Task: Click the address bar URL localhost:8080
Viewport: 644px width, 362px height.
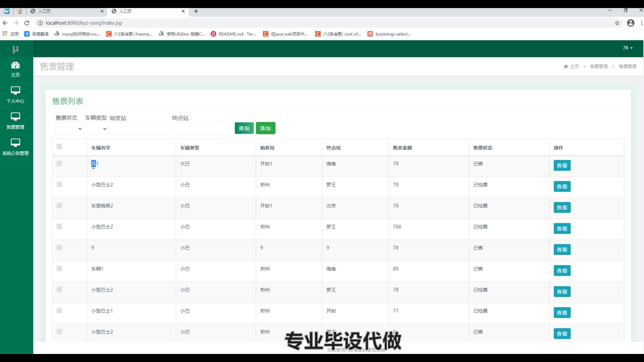Action: pos(84,23)
